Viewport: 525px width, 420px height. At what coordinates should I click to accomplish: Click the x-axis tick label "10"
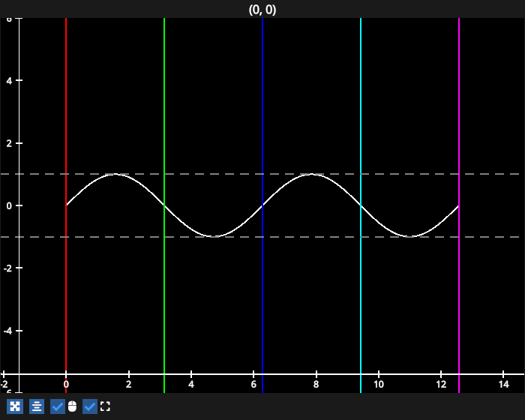click(x=379, y=384)
